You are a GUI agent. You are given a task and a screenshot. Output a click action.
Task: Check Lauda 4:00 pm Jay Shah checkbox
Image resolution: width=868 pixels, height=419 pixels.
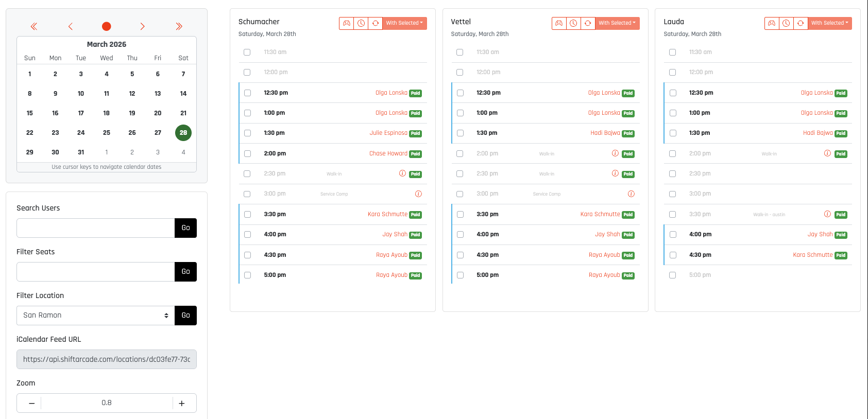pos(673,235)
